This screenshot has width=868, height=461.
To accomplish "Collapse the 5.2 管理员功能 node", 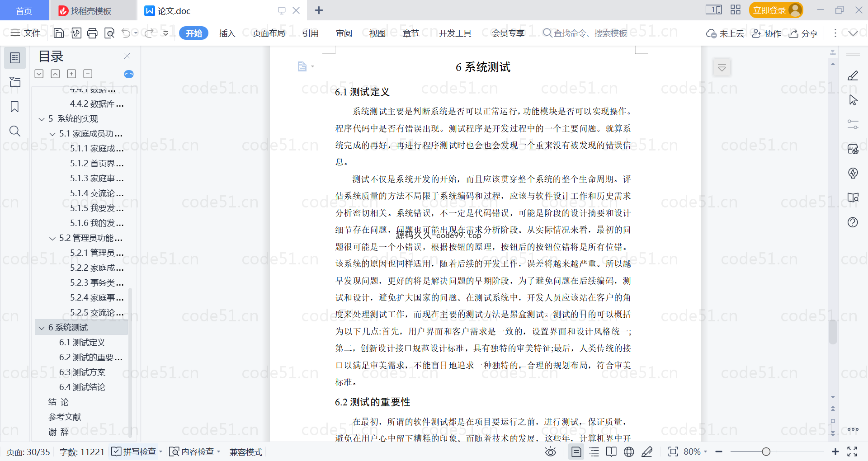I will click(x=52, y=238).
